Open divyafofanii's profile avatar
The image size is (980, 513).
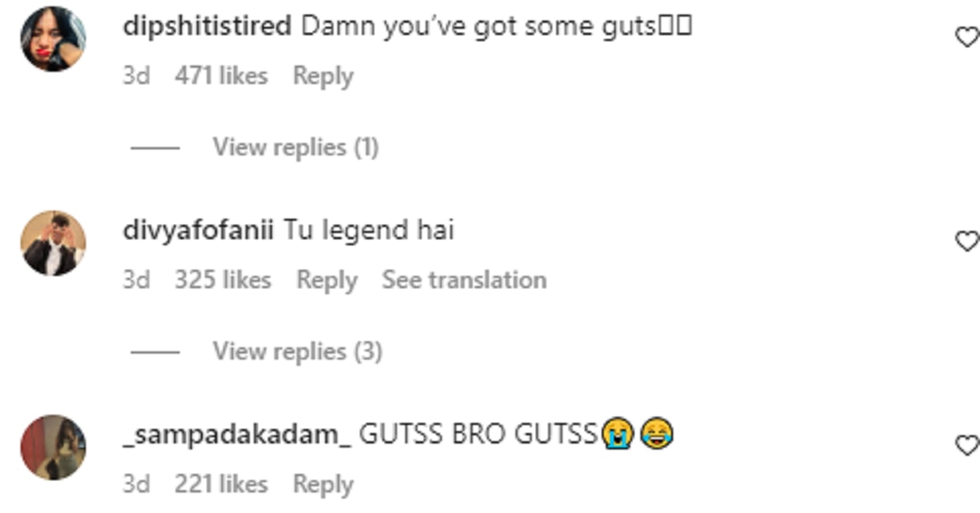pyautogui.click(x=53, y=243)
